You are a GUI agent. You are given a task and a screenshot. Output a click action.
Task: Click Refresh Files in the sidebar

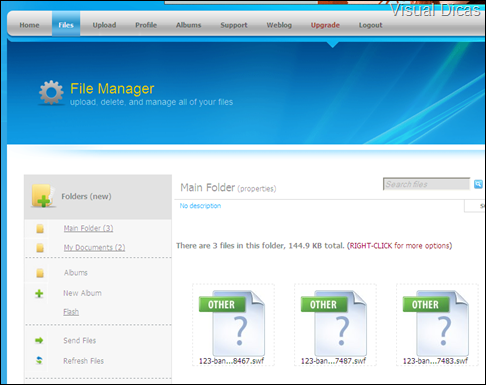click(84, 361)
